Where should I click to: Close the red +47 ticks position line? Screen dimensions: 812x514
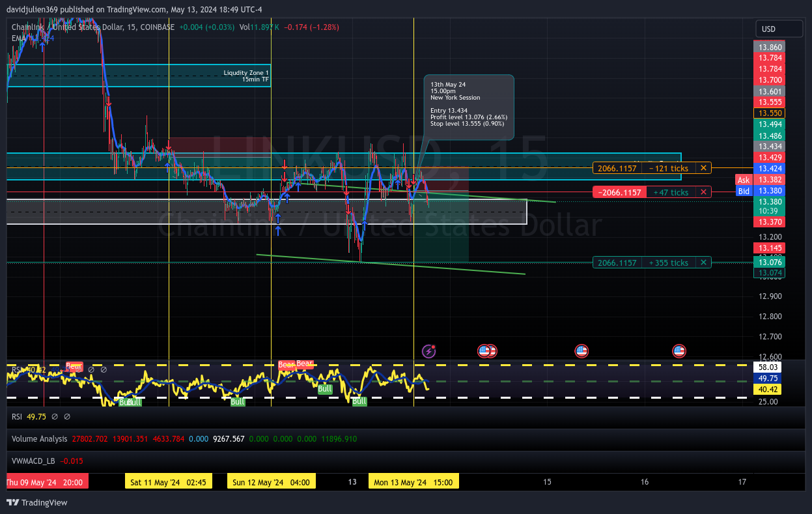703,192
